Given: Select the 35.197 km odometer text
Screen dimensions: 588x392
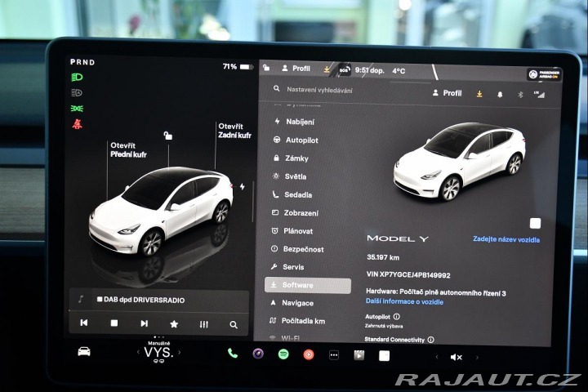Looking at the screenshot, I should pos(383,257).
